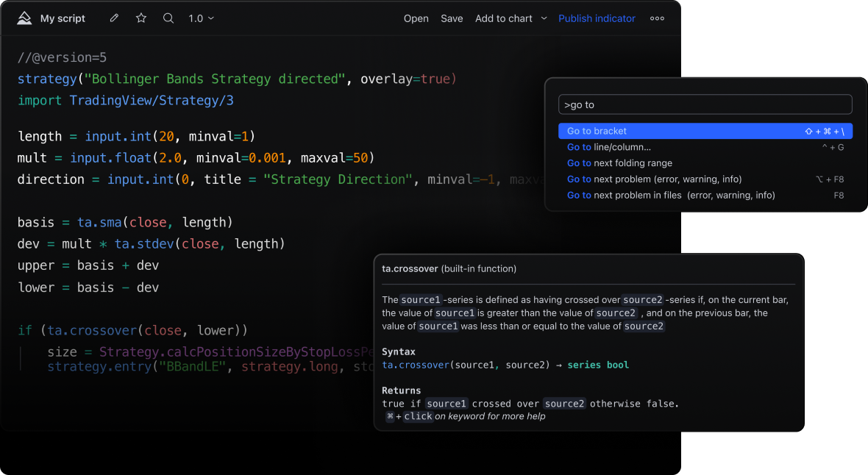This screenshot has height=475, width=868.
Task: Click the Open button
Action: point(416,18)
